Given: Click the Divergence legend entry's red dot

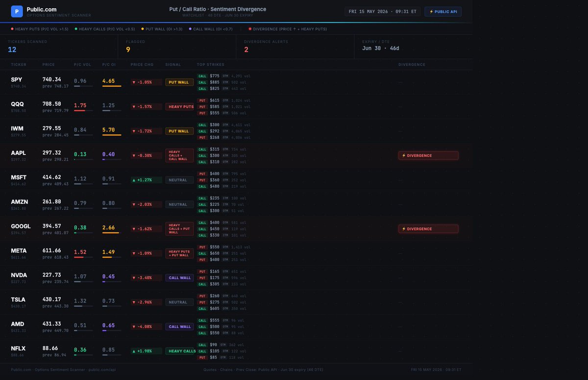Looking at the screenshot, I should pos(249,29).
